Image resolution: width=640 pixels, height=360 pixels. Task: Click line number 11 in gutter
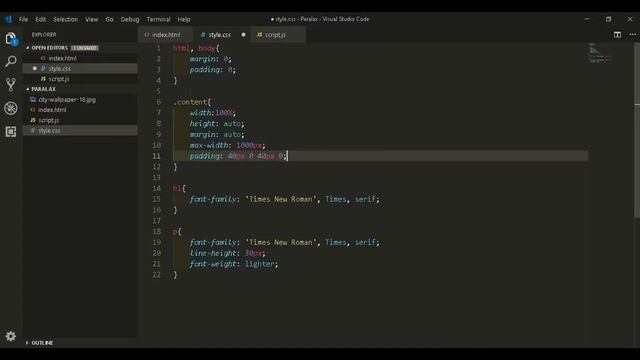pos(157,156)
